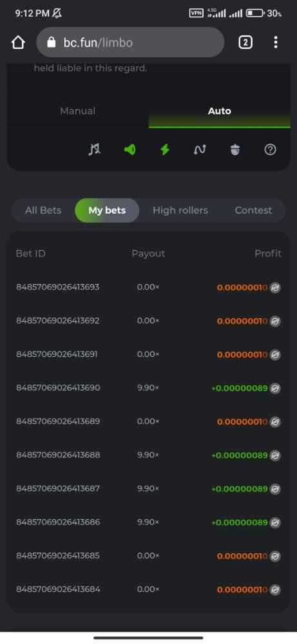Open the acorn seed fairness icon

point(235,150)
